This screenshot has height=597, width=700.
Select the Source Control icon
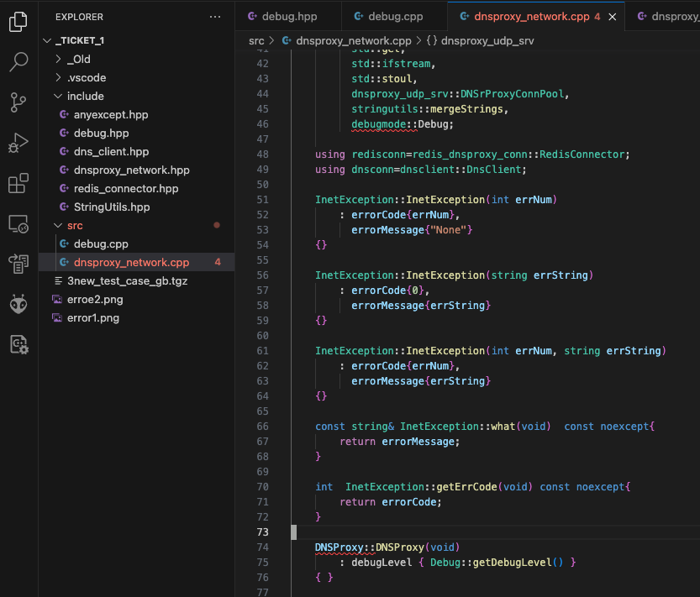pos(18,101)
